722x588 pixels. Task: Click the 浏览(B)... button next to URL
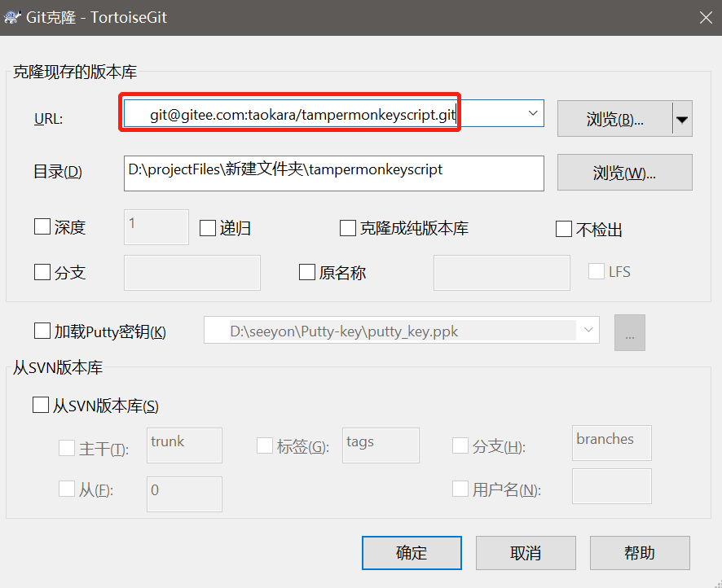coord(614,119)
